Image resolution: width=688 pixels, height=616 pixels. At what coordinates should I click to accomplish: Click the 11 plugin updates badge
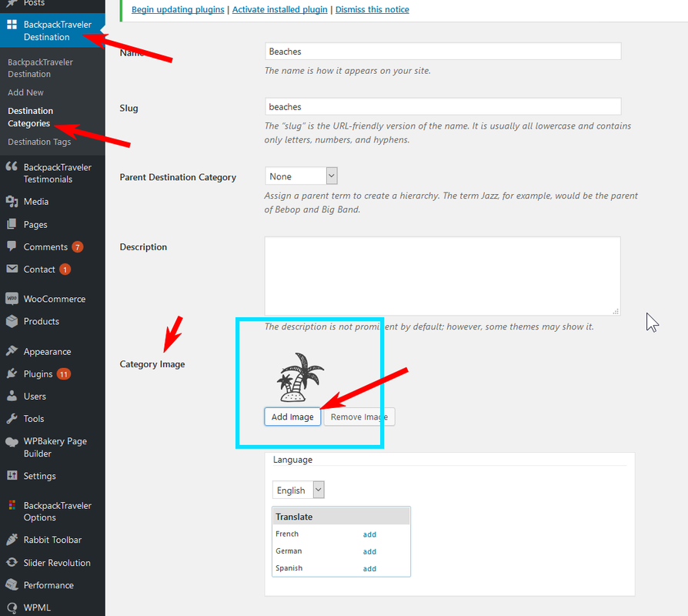tap(64, 374)
